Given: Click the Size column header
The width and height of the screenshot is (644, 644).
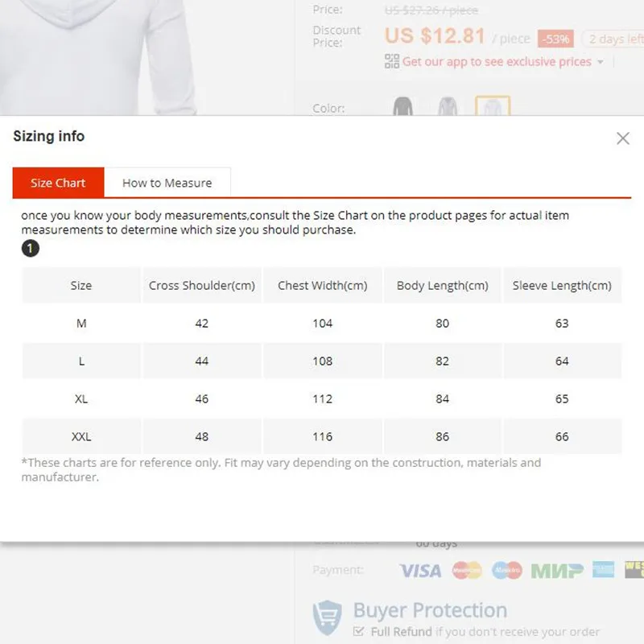Looking at the screenshot, I should [x=81, y=286].
